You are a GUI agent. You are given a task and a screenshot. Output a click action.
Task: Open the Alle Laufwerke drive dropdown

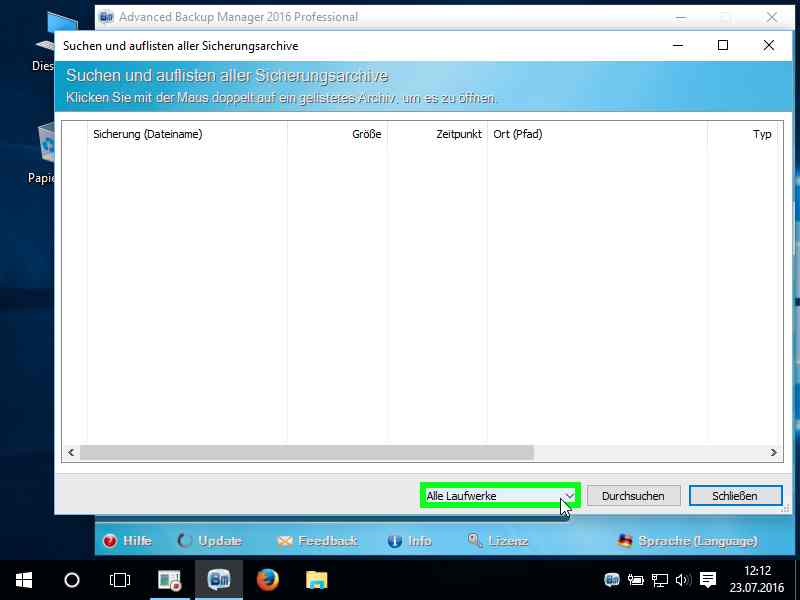pos(500,495)
